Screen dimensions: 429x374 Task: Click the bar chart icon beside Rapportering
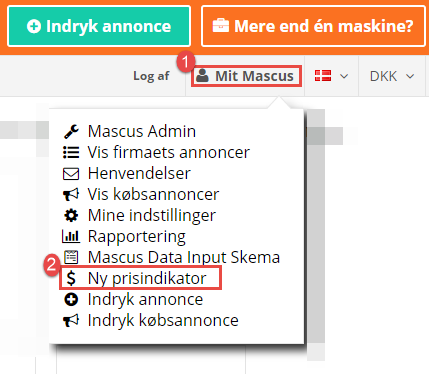click(x=71, y=236)
